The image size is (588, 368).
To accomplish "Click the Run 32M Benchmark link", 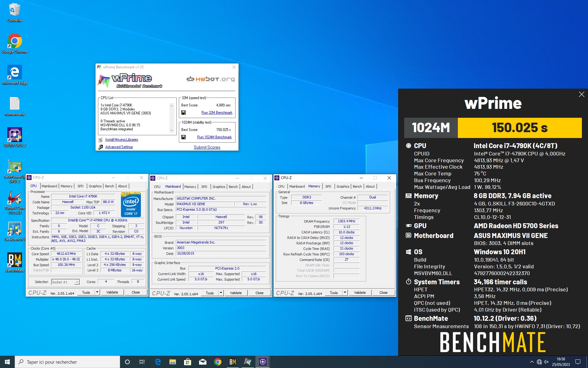I will coord(217,113).
